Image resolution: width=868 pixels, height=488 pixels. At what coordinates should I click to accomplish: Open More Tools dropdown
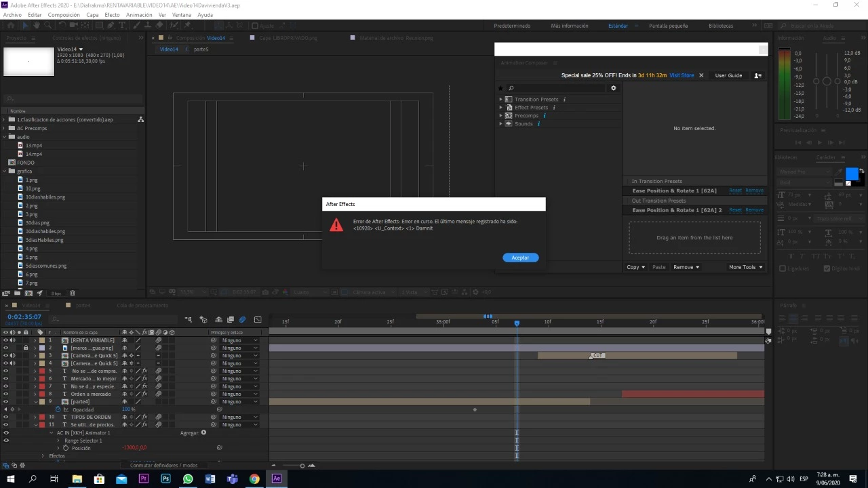(x=745, y=267)
